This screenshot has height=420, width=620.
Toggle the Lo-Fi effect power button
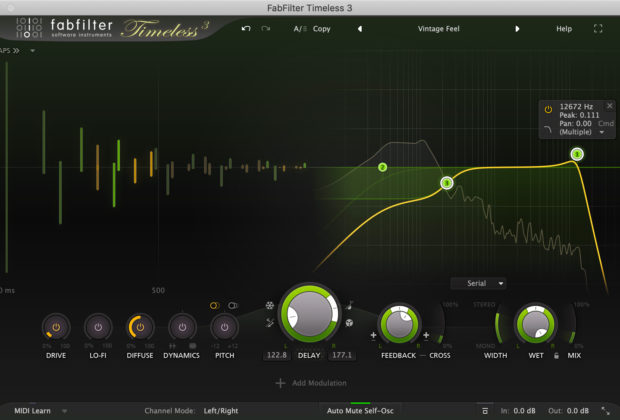tap(98, 327)
